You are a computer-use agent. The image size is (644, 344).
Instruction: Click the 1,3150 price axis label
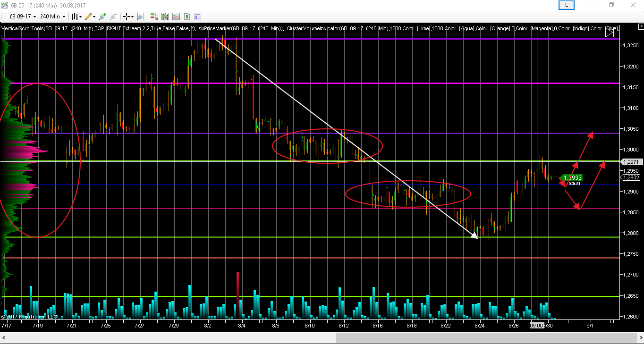[x=632, y=87]
